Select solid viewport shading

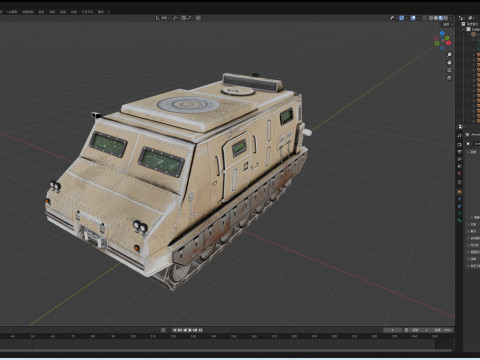pyautogui.click(x=436, y=18)
